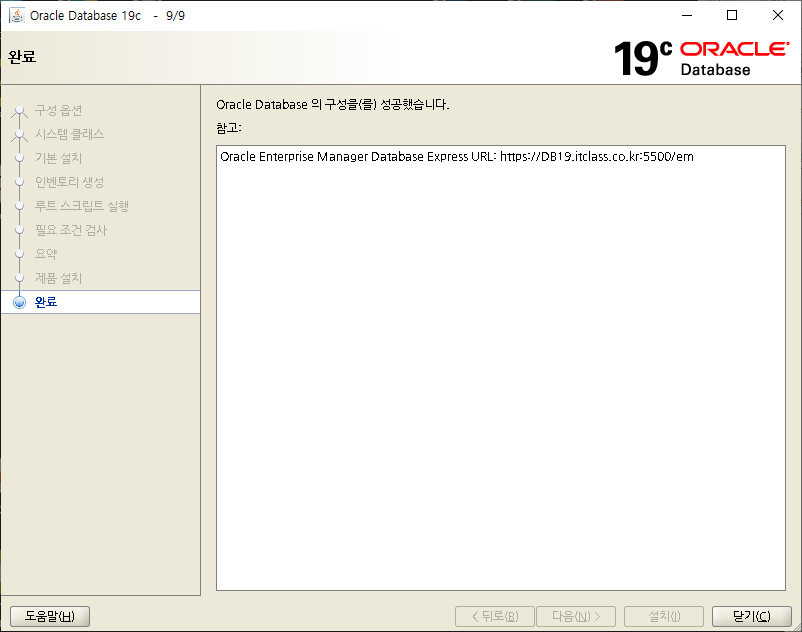Select the 시스템 클래스 step
This screenshot has height=632, width=802.
click(70, 134)
